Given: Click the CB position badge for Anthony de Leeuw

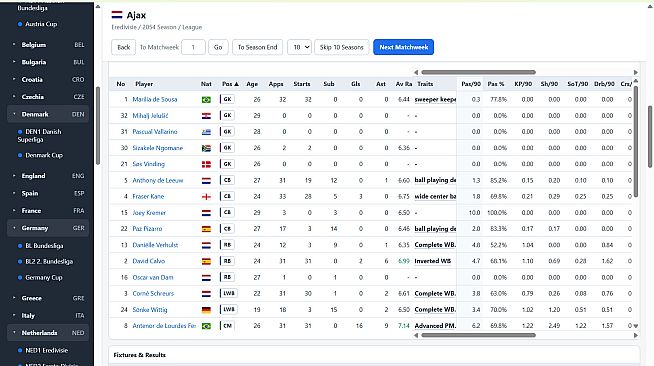Looking at the screenshot, I should click(x=227, y=180).
